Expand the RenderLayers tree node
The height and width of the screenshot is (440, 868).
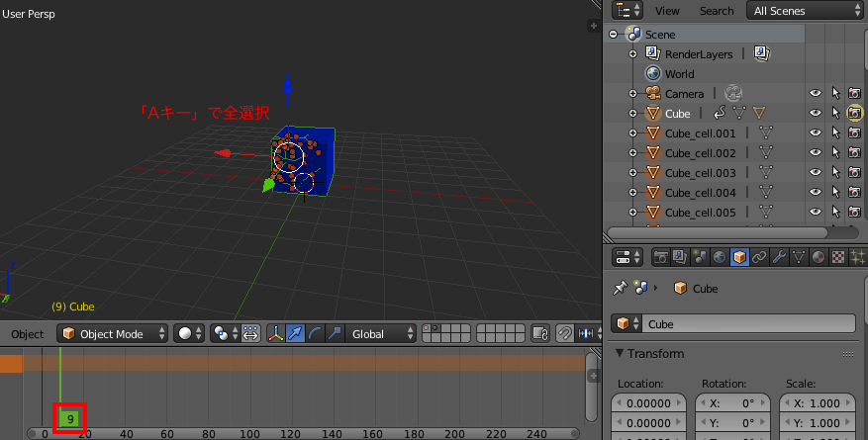tap(632, 53)
